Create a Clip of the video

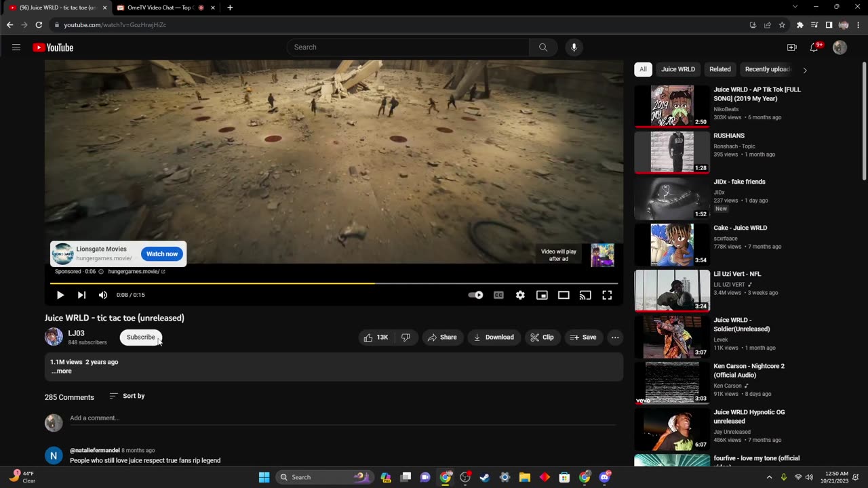coord(542,338)
